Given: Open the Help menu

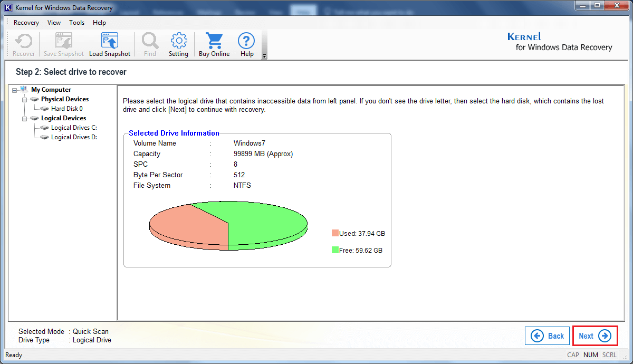Looking at the screenshot, I should coord(99,23).
